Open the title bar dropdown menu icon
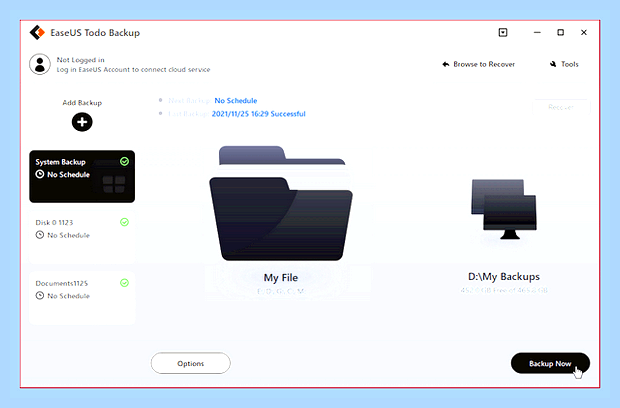 (503, 32)
